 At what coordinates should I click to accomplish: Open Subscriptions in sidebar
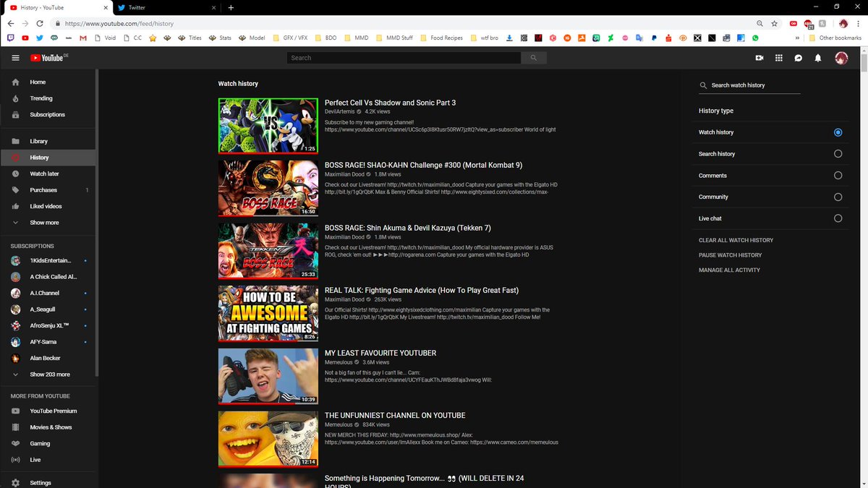[48, 114]
